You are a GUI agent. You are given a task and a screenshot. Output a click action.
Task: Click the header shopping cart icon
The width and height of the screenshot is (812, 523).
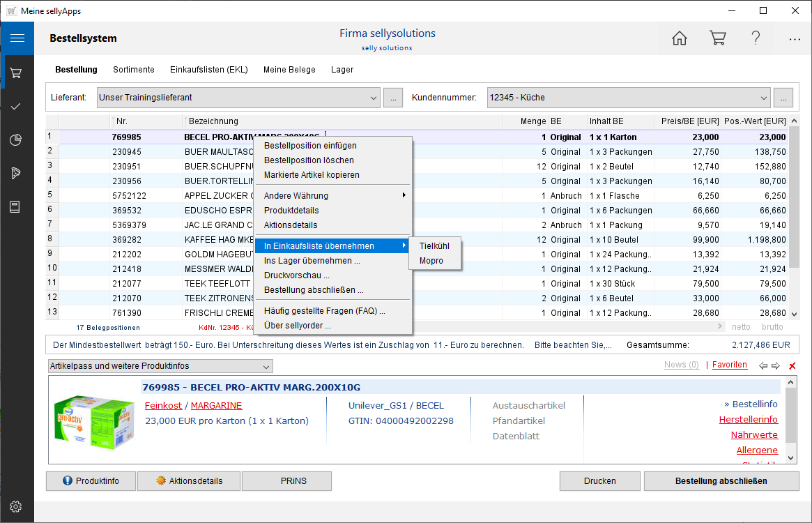pos(717,38)
